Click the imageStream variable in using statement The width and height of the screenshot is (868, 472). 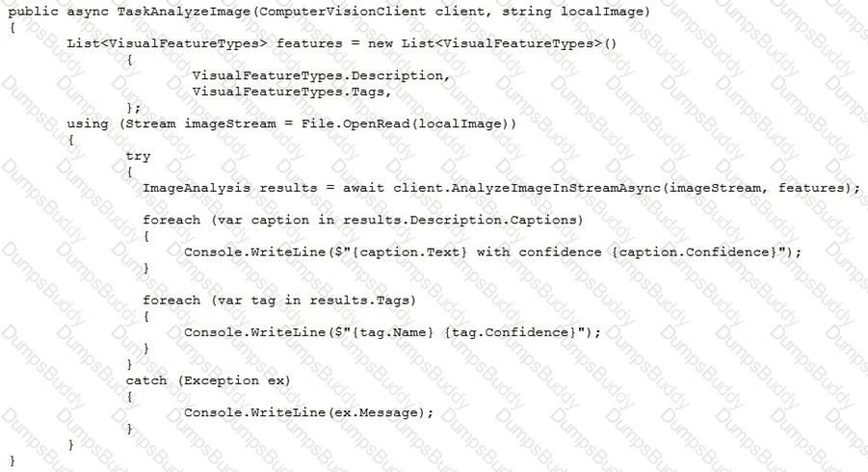point(229,124)
